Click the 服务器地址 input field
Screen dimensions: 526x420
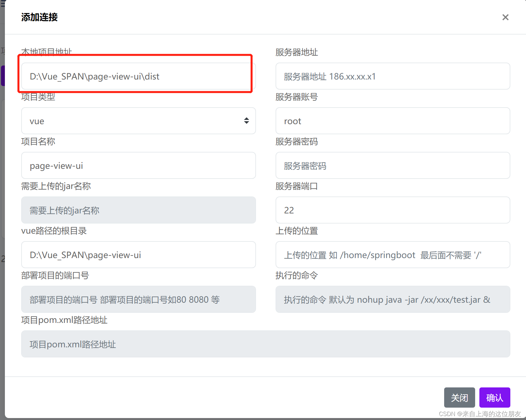point(393,76)
